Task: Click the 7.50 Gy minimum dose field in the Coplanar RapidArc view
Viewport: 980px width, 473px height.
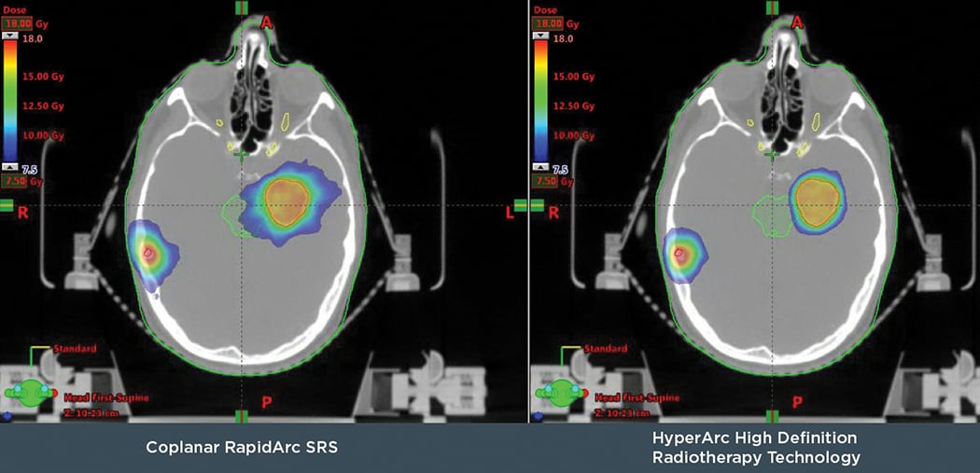Action: click(12, 182)
